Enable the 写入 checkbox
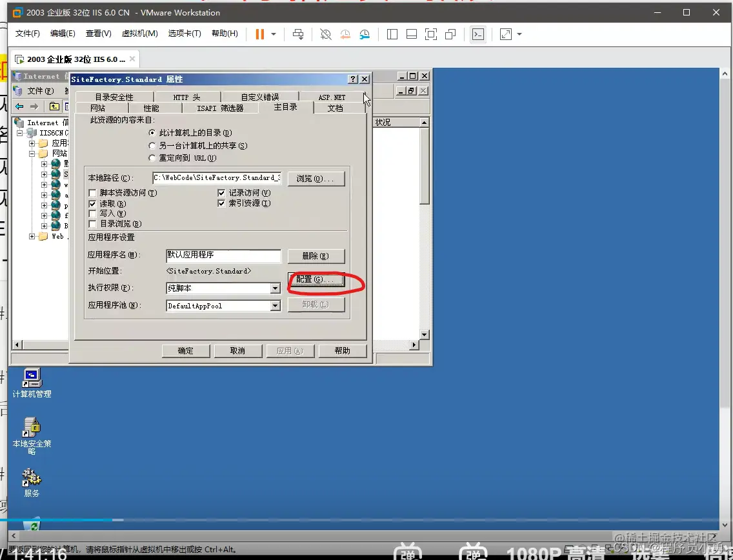 [x=92, y=214]
